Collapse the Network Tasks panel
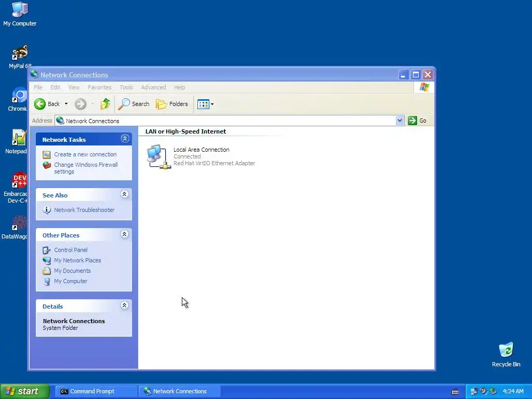This screenshot has height=399, width=532. pos(125,138)
